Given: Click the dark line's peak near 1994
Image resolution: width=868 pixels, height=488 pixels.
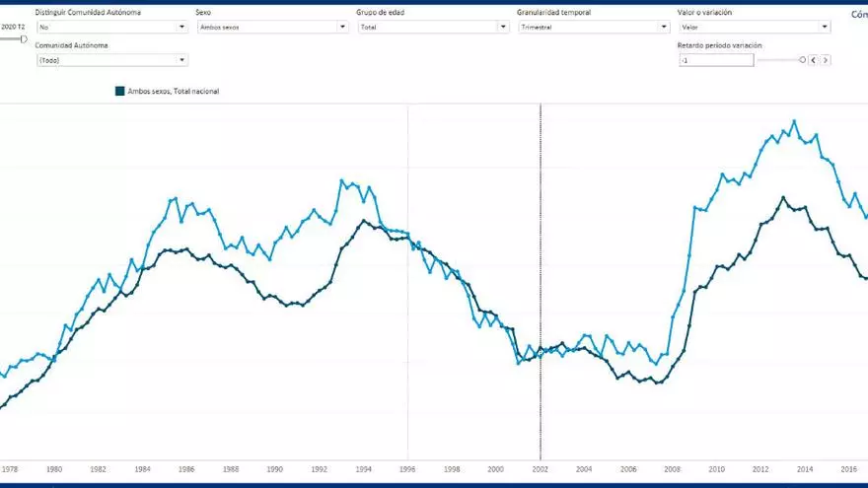Looking at the screenshot, I should click(x=363, y=221).
